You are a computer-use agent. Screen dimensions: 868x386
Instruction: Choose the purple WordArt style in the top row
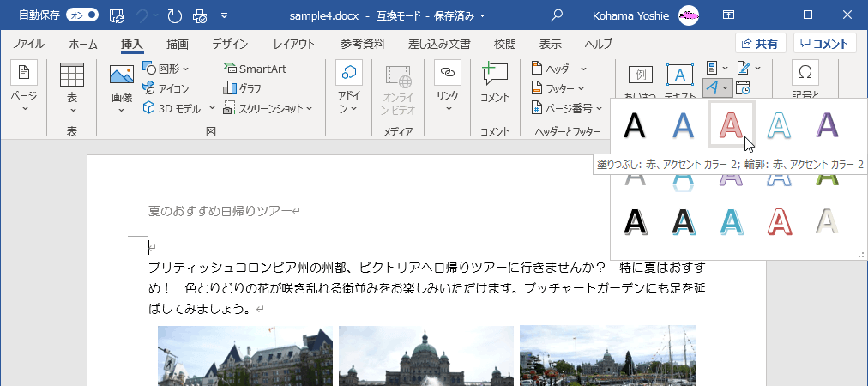tap(827, 125)
